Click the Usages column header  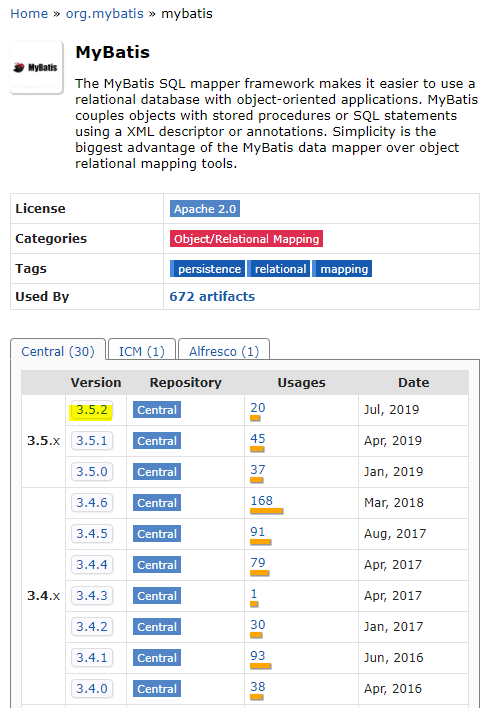click(301, 382)
